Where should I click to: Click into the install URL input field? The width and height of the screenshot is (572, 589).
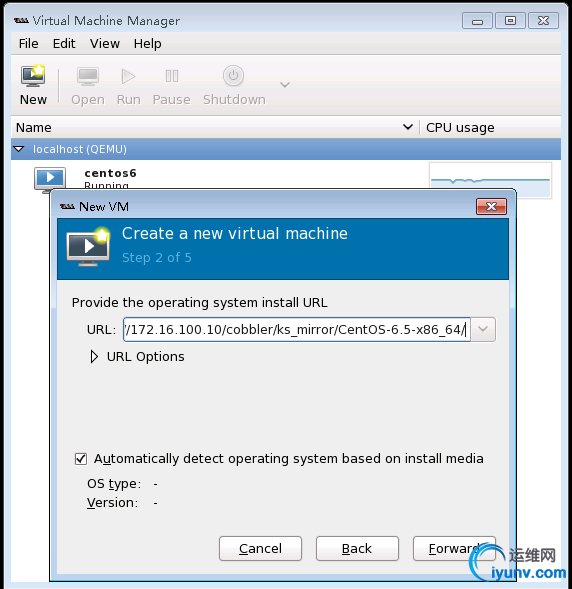[x=297, y=329]
